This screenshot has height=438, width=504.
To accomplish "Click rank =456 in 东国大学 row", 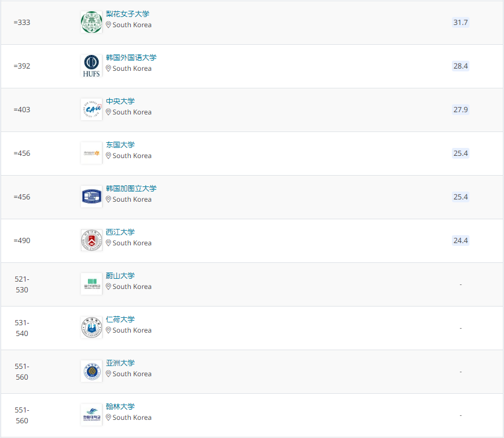I will 22,153.
